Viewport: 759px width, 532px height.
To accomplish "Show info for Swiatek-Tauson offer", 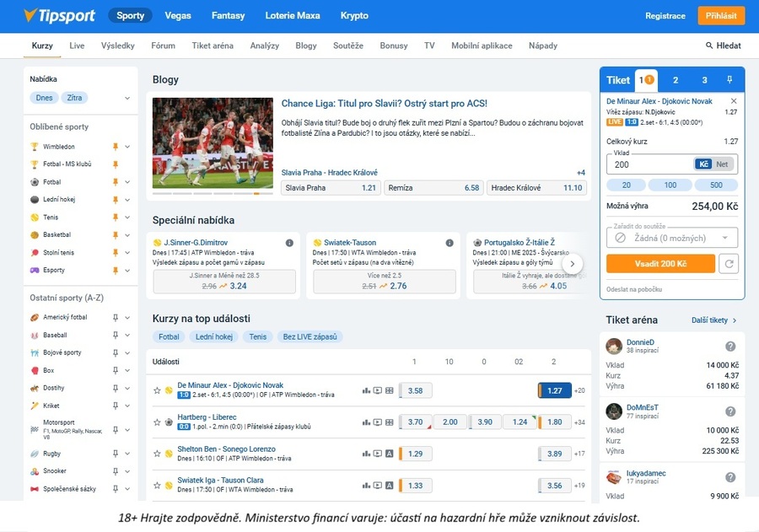I will (449, 243).
